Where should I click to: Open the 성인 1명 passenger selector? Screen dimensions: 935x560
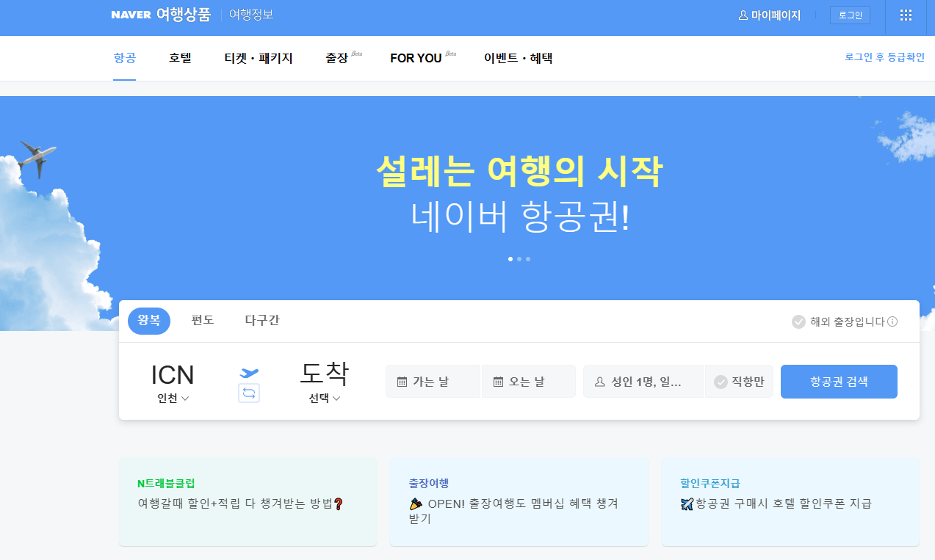tap(643, 381)
